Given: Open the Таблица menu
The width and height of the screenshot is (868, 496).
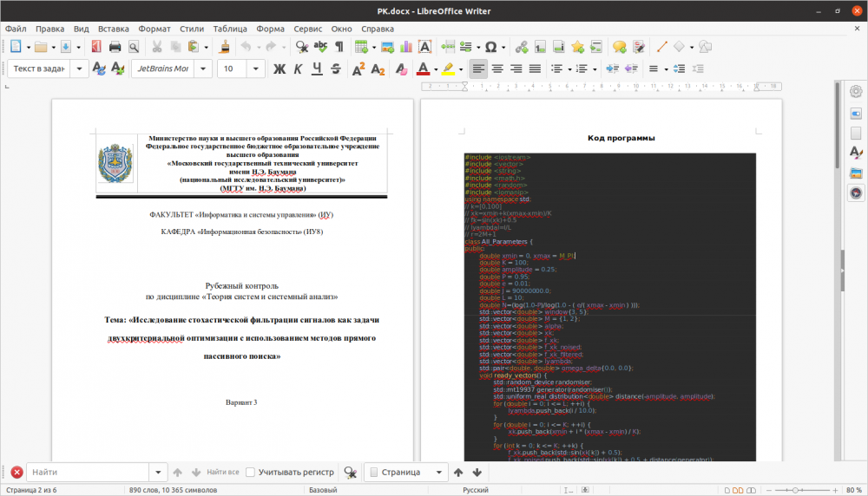Looking at the screenshot, I should pyautogui.click(x=229, y=29).
